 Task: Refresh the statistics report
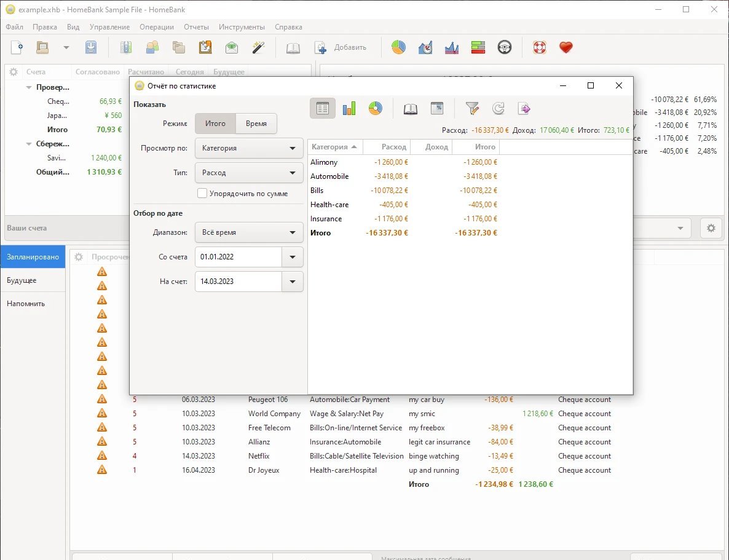498,109
